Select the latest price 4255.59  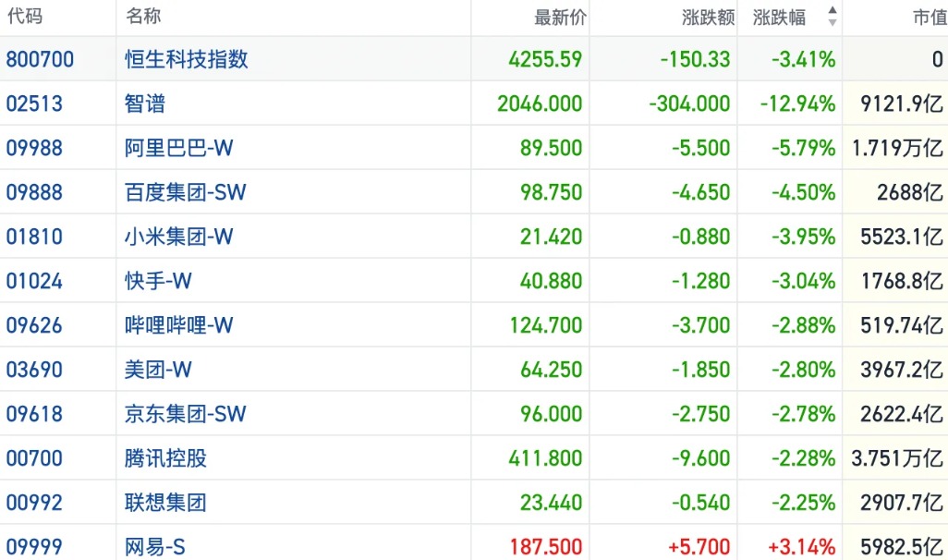[x=545, y=59]
